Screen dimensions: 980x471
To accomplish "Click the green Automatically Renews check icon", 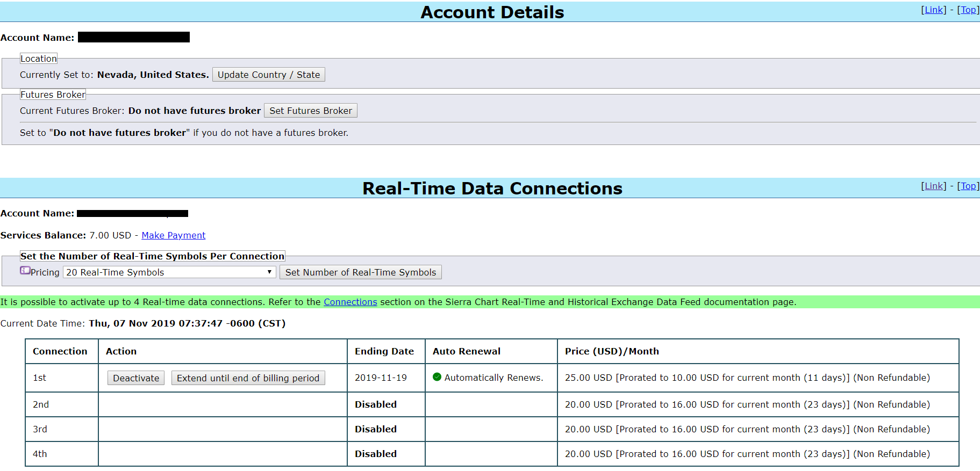I will coord(437,377).
